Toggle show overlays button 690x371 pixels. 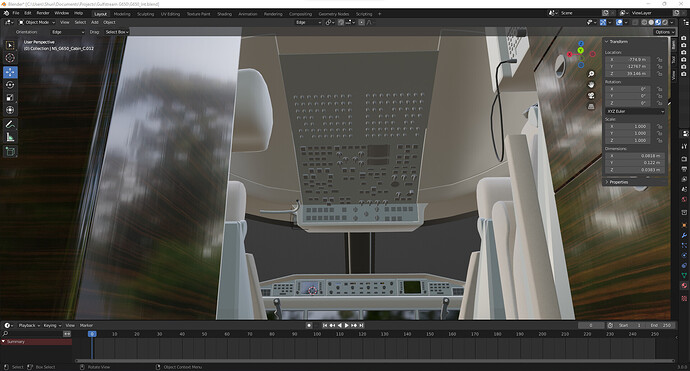pos(619,22)
